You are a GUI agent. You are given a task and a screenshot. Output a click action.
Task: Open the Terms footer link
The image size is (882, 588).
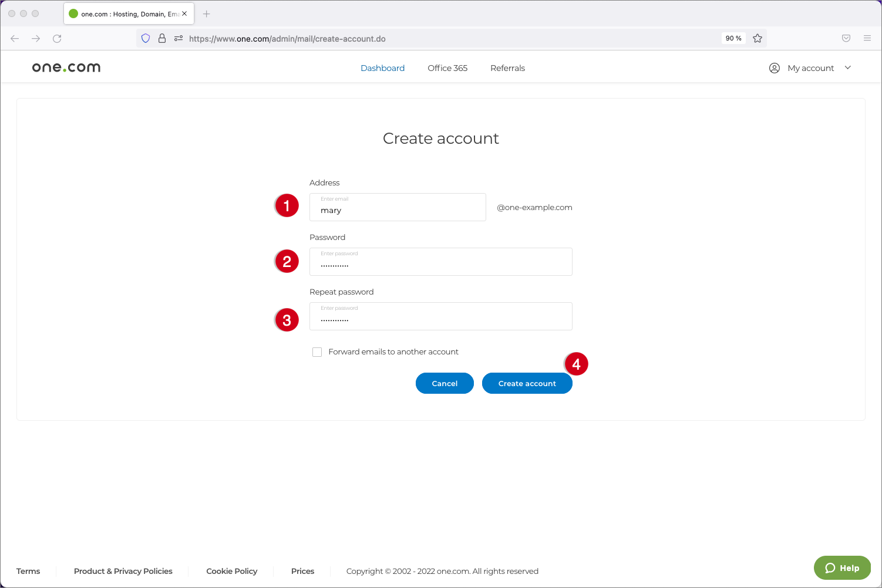(28, 571)
